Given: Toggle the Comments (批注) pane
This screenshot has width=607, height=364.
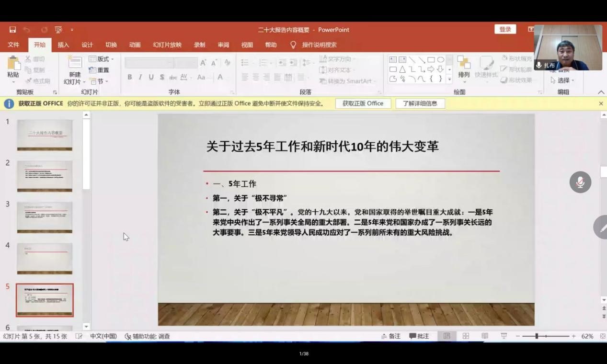Looking at the screenshot, I should coord(419,336).
